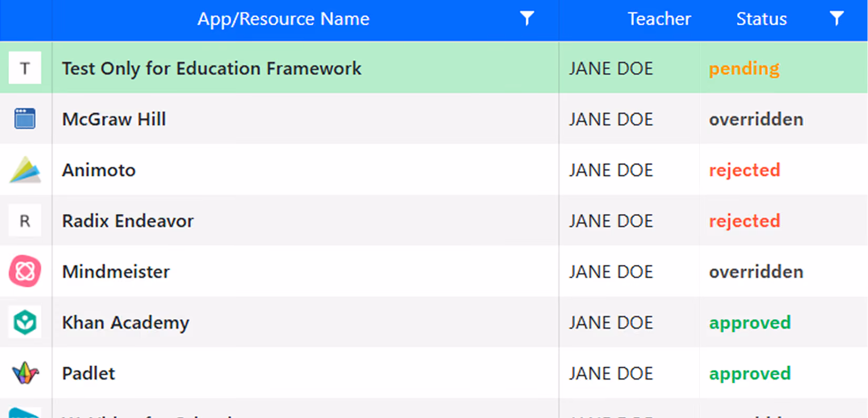Open the App/Resource Name filter icon
The height and width of the screenshot is (418, 868).
click(527, 19)
